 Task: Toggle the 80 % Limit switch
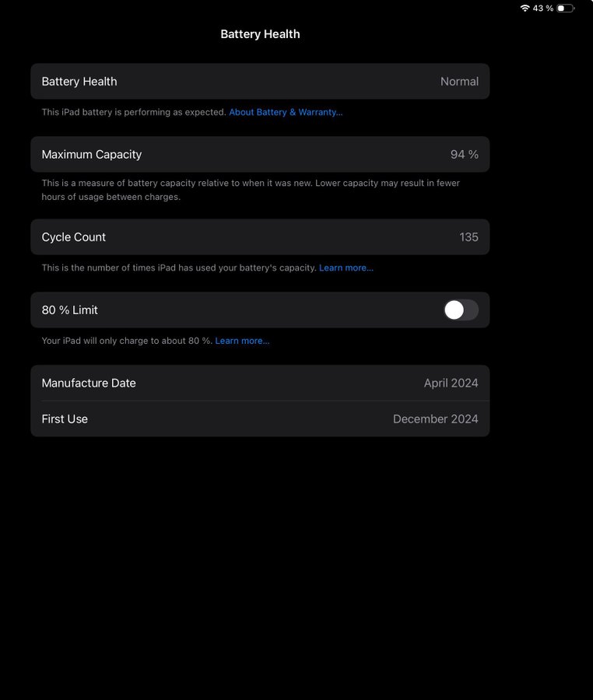(461, 310)
